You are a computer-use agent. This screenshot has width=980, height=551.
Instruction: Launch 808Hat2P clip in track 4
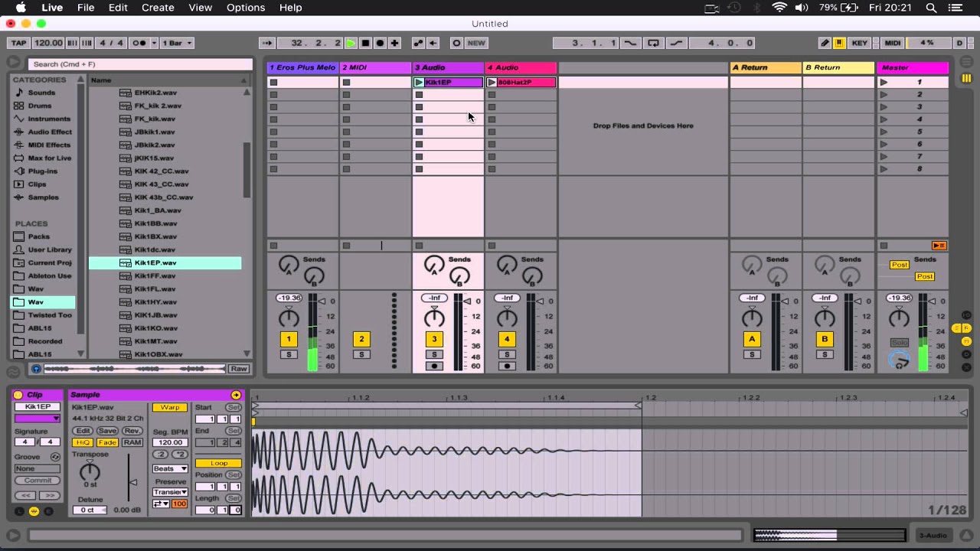pyautogui.click(x=492, y=82)
